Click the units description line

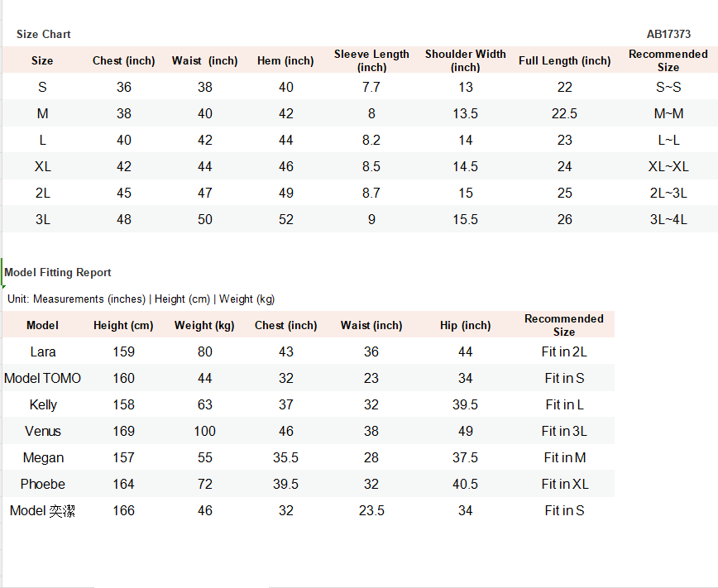click(x=141, y=299)
